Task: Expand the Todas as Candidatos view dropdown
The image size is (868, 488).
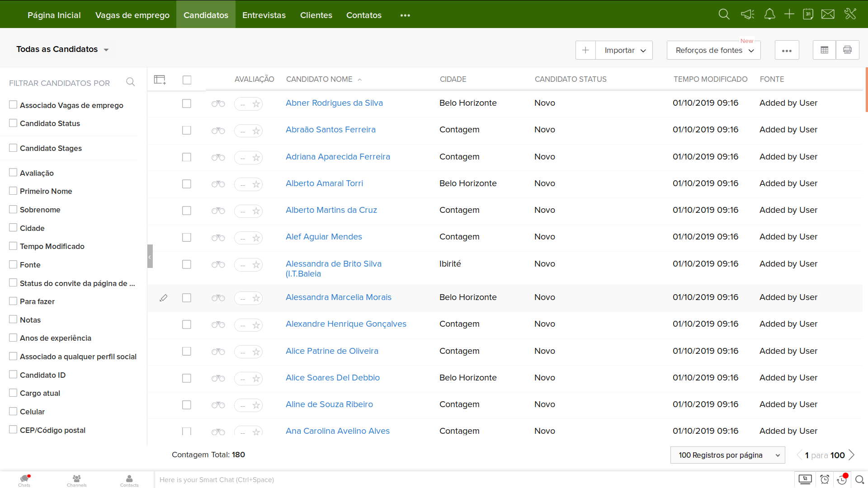Action: pos(106,50)
